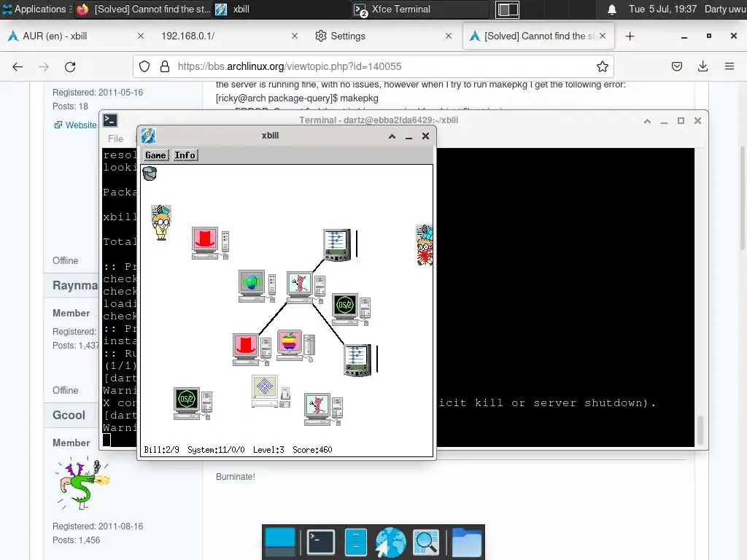Click the terminal window scrollbar
The image size is (747, 560).
point(700,429)
